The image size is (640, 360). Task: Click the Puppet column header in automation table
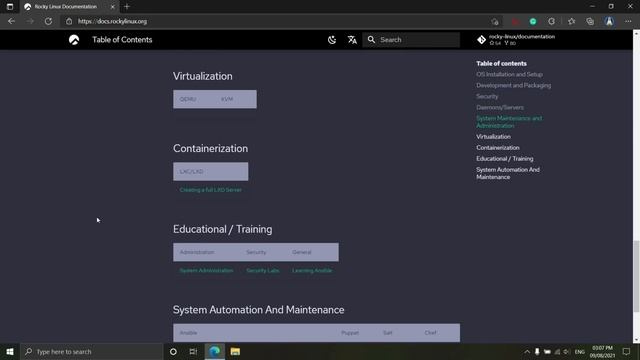[350, 333]
